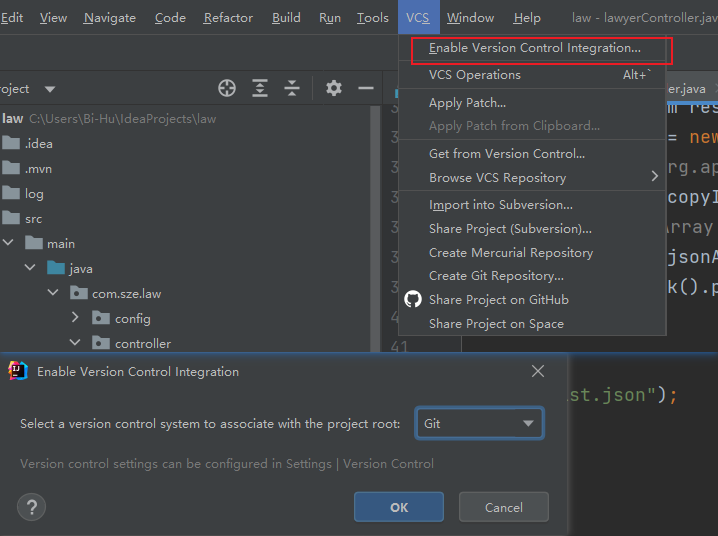The image size is (718, 536).
Task: Expand the config package folder
Action: (76, 318)
